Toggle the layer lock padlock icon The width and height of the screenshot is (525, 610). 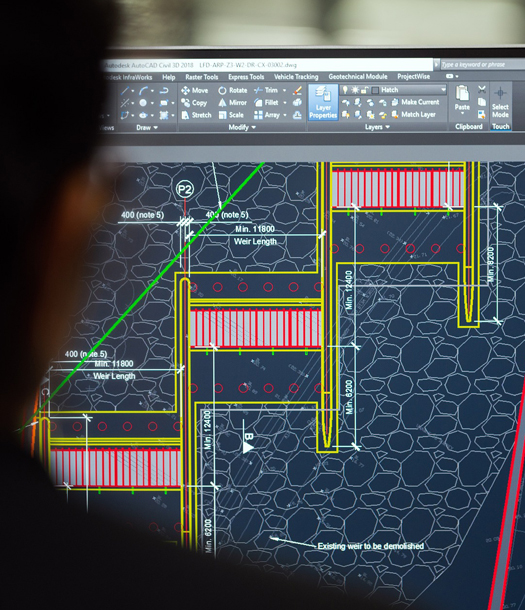coord(365,90)
